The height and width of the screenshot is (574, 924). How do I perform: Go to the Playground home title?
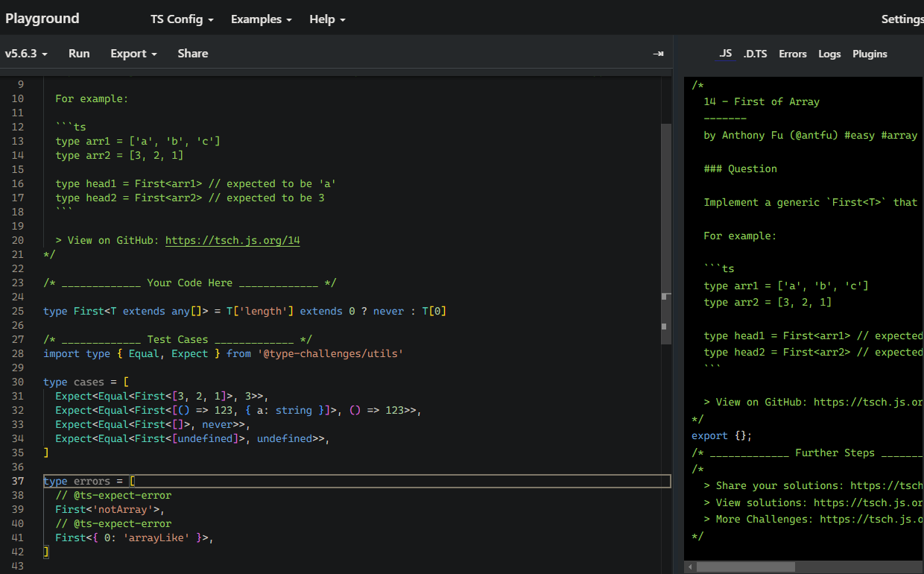click(x=42, y=19)
